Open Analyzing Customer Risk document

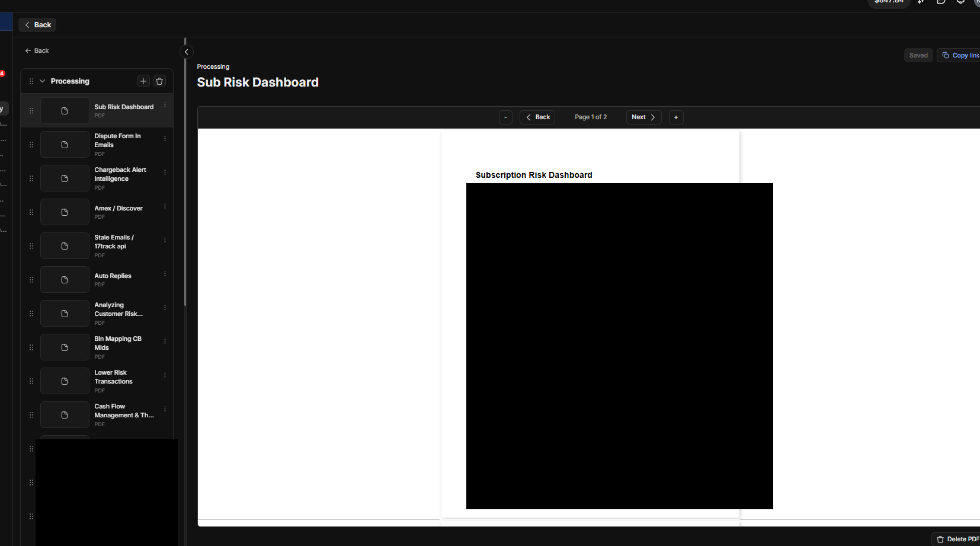click(97, 314)
